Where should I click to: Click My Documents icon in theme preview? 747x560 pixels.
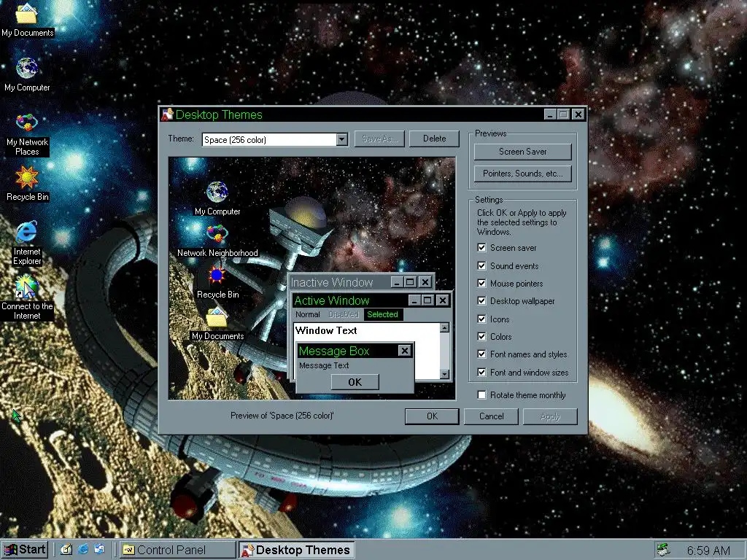(x=217, y=318)
